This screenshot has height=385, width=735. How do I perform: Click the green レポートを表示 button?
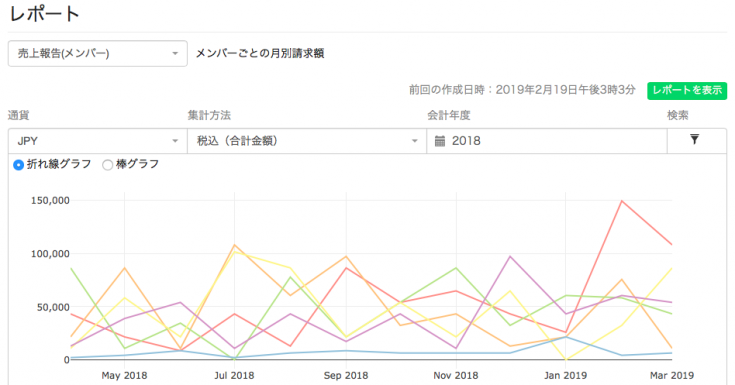point(687,90)
